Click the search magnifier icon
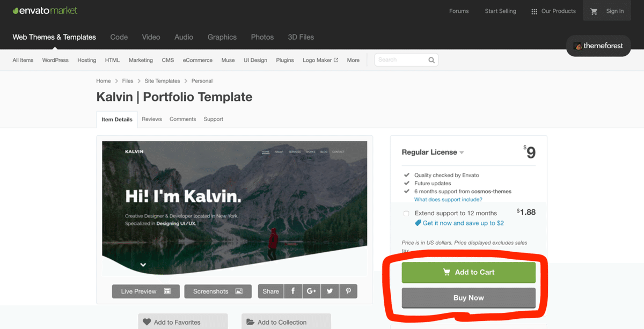 pos(431,60)
